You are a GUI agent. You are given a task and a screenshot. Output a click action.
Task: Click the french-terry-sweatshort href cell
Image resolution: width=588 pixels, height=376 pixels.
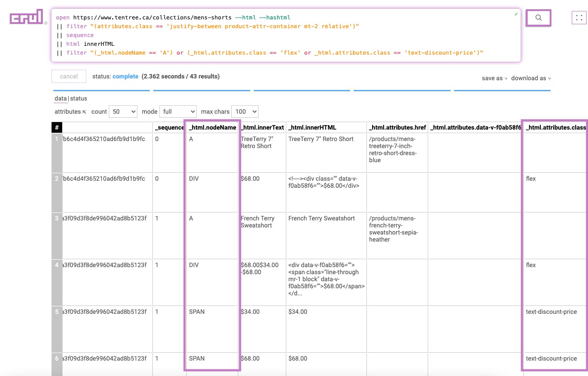pyautogui.click(x=397, y=235)
